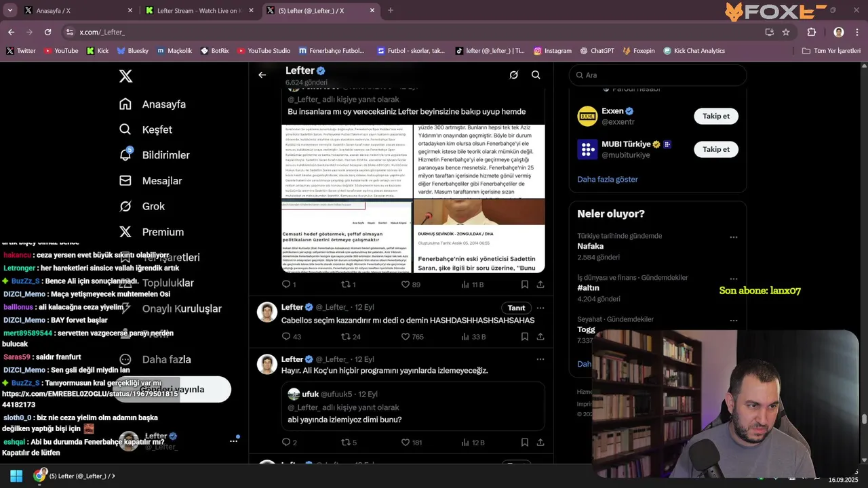868x488 pixels.
Task: Click the back arrow beside Lefter header
Action: point(262,75)
